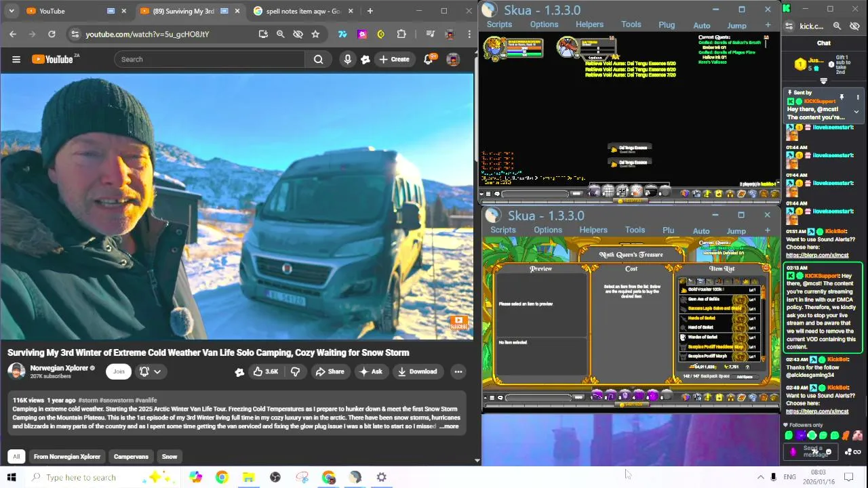Screen dimensions: 868x488
Task: Open Chrome extensions puzzle icon
Action: click(401, 34)
